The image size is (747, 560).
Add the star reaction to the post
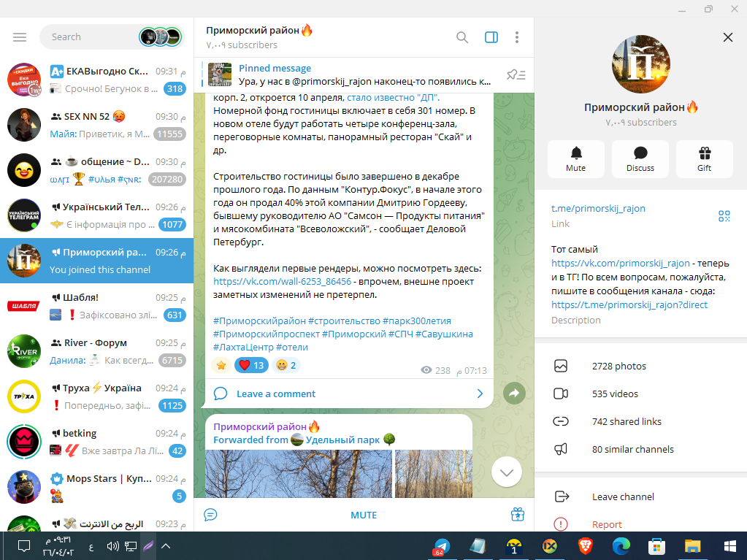click(x=221, y=365)
